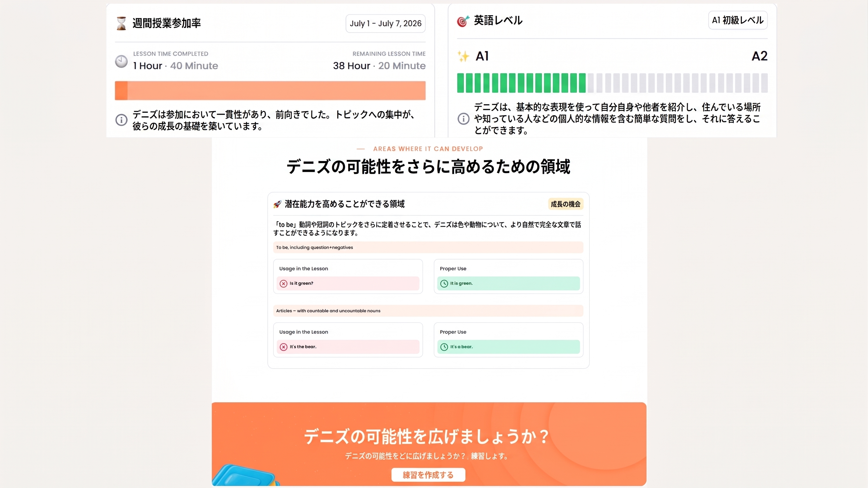
Task: Click the rocket icon beside 潜在能力を高めることができる領域
Action: [x=277, y=204]
